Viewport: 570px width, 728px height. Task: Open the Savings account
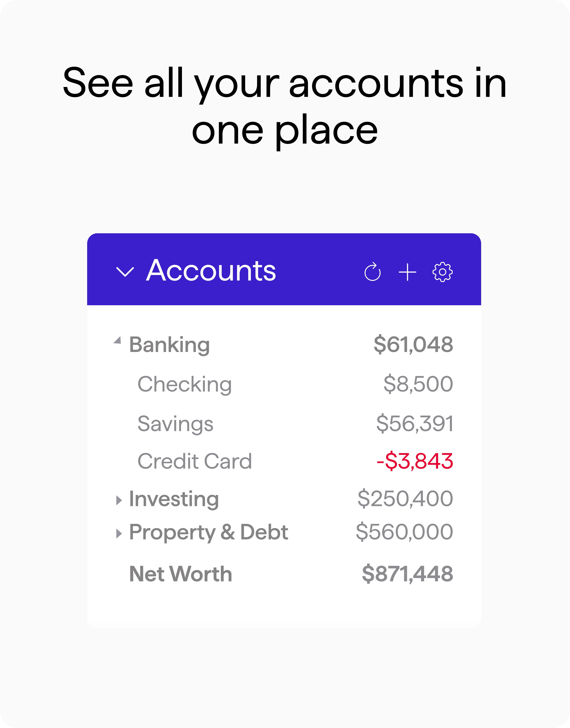click(175, 424)
